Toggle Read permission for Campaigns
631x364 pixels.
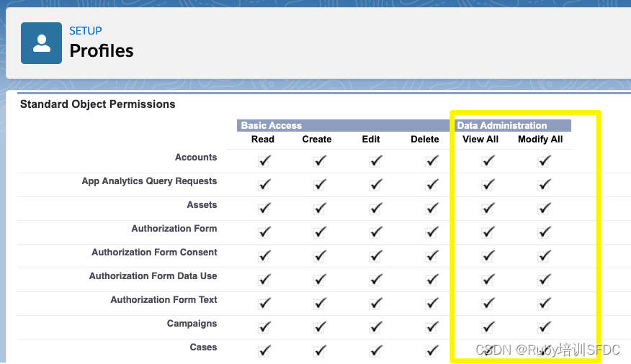click(264, 327)
